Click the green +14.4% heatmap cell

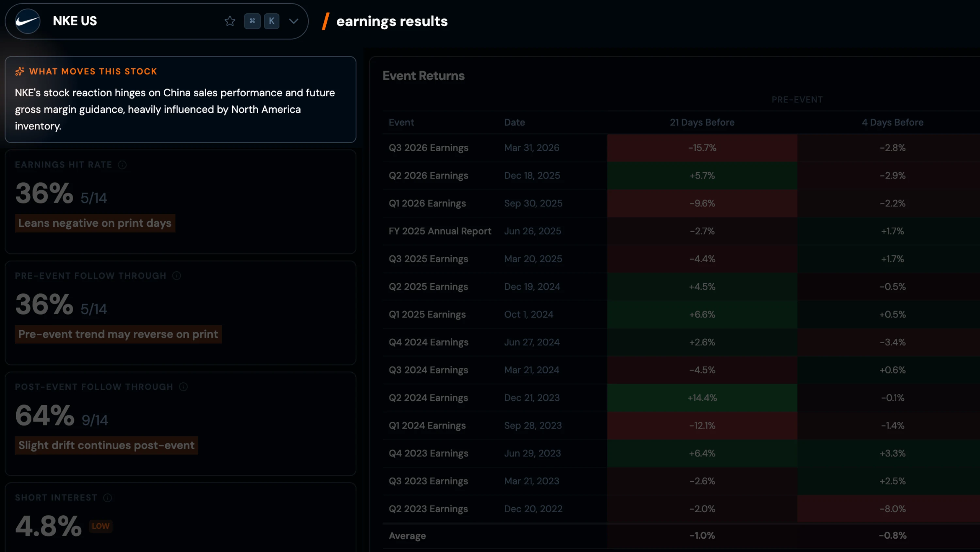click(702, 398)
